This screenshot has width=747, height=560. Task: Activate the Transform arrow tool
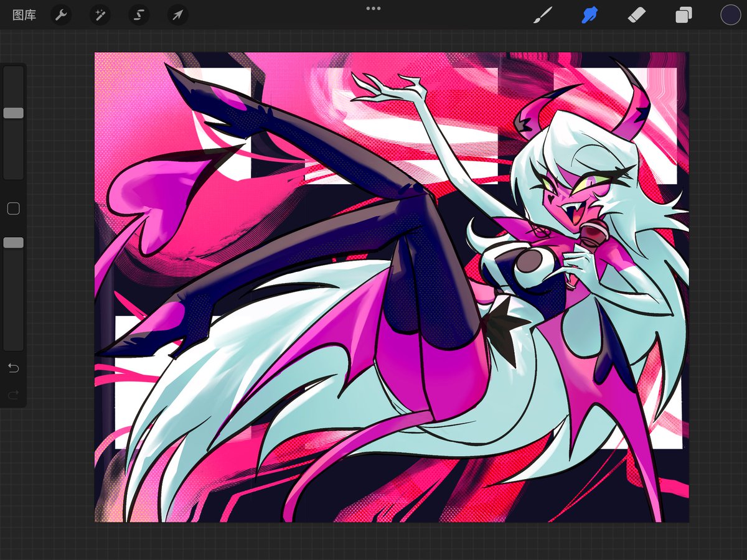click(178, 15)
